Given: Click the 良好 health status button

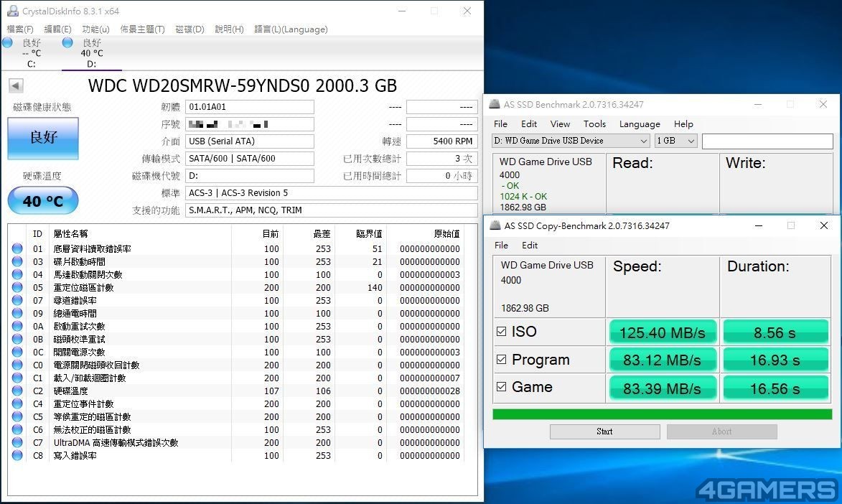Looking at the screenshot, I should click(x=43, y=138).
